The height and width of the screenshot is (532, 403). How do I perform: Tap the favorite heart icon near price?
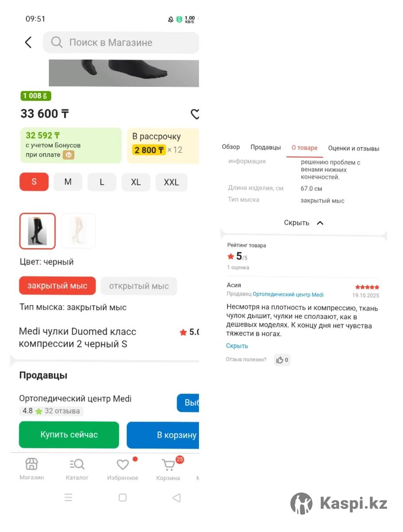195,114
